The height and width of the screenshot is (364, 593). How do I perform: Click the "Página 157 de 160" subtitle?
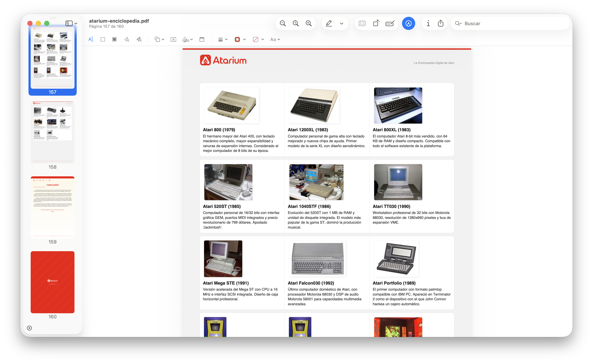(x=106, y=26)
